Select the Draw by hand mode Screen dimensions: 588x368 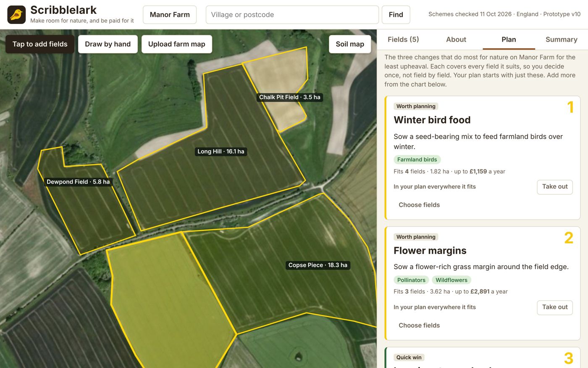click(x=108, y=44)
